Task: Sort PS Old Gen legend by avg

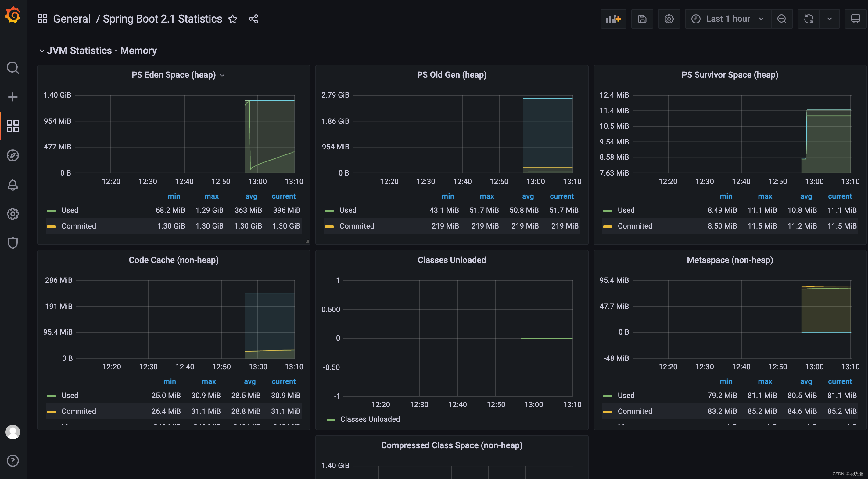Action: tap(528, 196)
